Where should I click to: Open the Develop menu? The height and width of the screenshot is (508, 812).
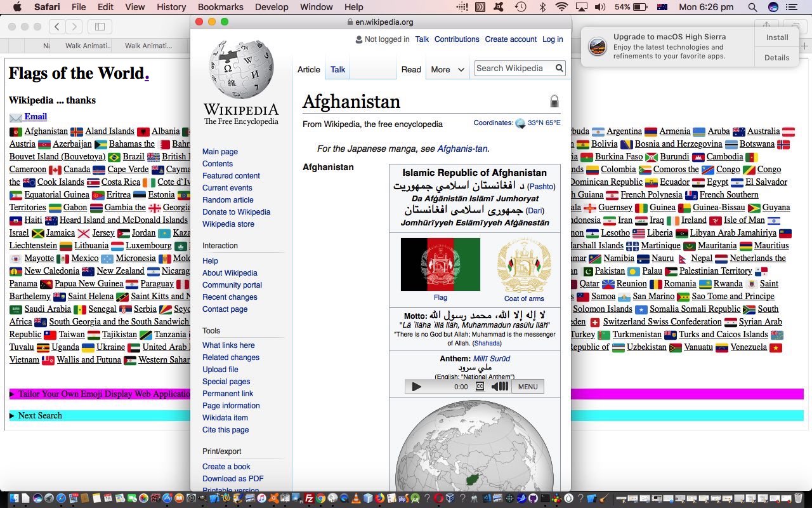(272, 7)
